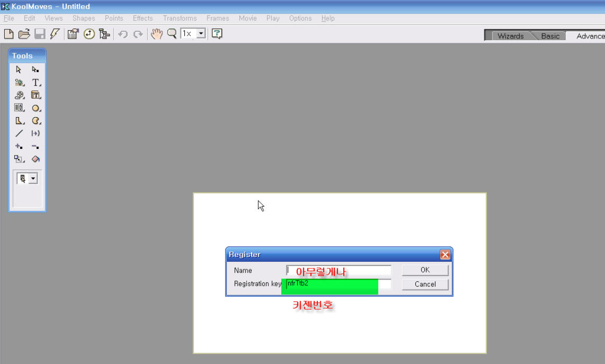Select the magnifier zoom tool
This screenshot has height=364, width=605.
[x=172, y=34]
